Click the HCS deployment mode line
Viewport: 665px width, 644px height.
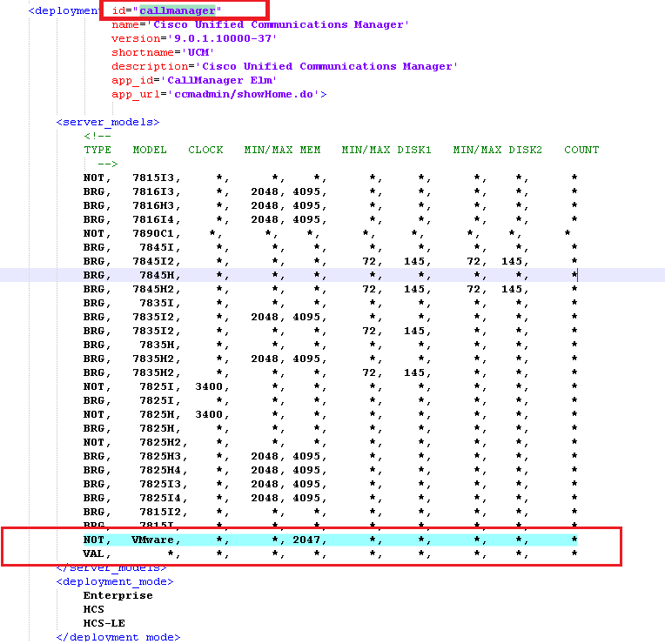click(93, 610)
